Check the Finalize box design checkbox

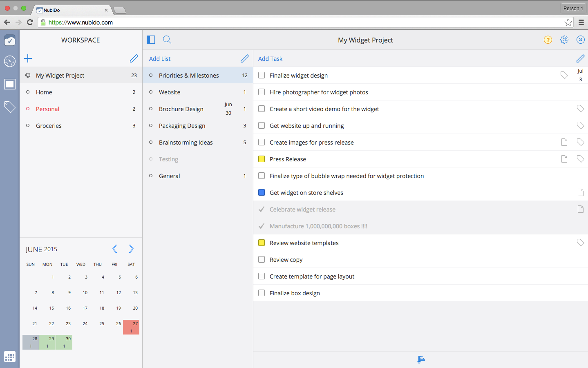[262, 293]
